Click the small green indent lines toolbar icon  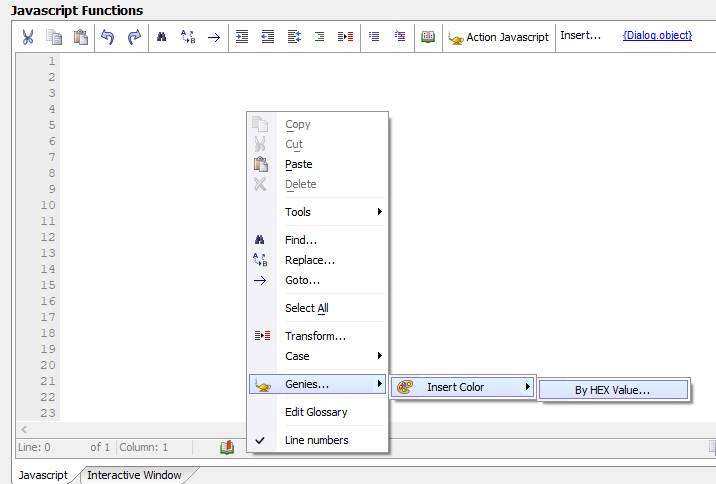pos(320,36)
